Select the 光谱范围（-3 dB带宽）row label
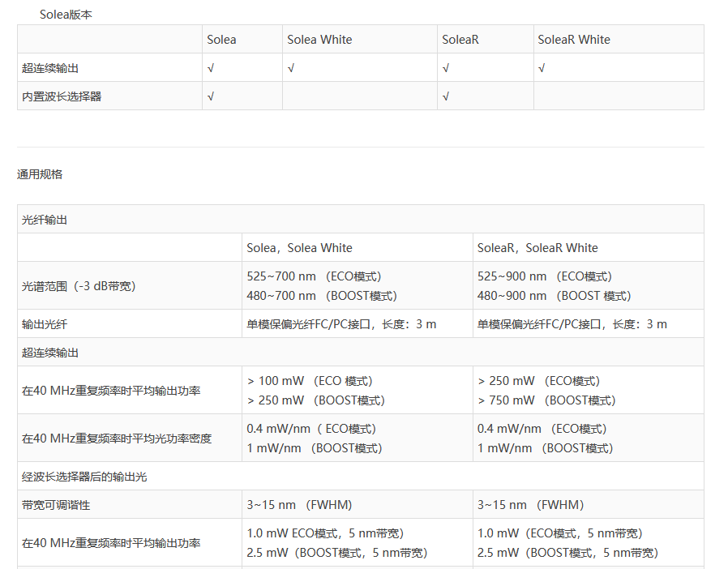This screenshot has height=569, width=728. pyautogui.click(x=79, y=286)
